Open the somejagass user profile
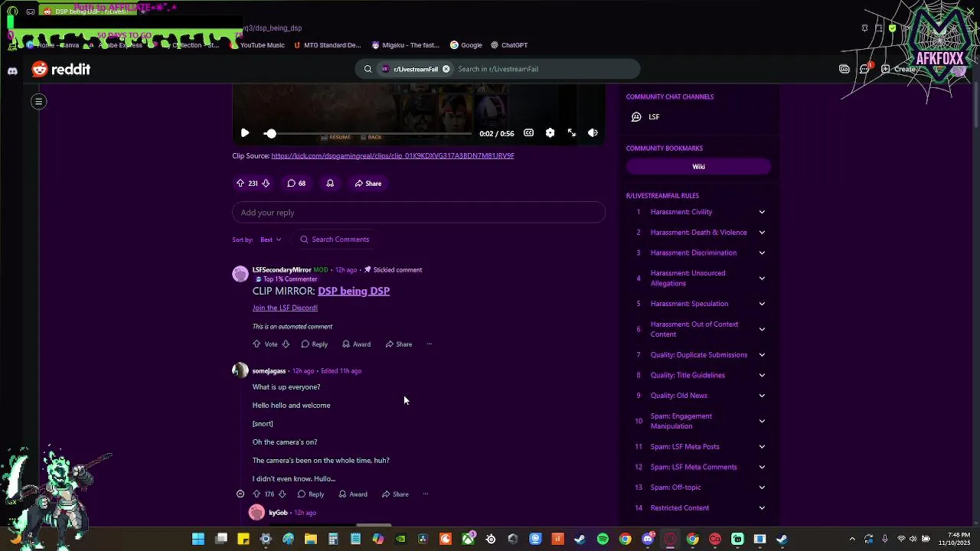980x551 pixels. pos(269,371)
